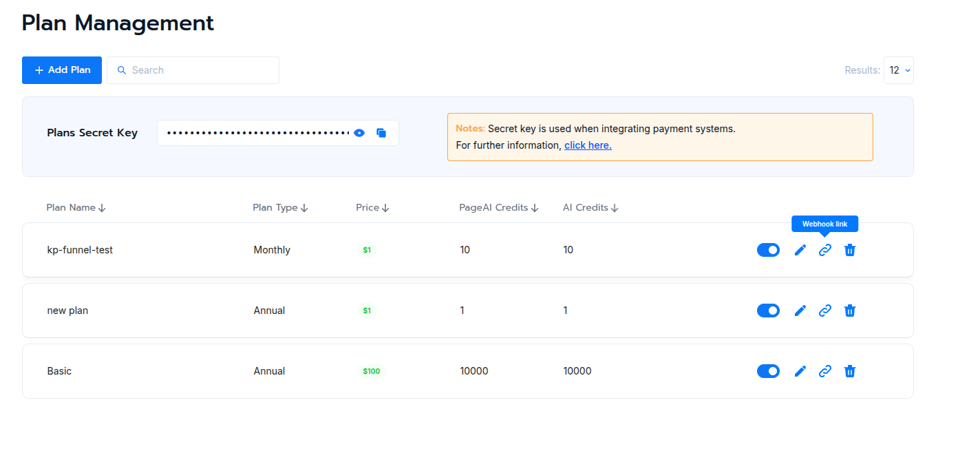Click the Webhook link tooltip
980x462 pixels.
click(824, 224)
